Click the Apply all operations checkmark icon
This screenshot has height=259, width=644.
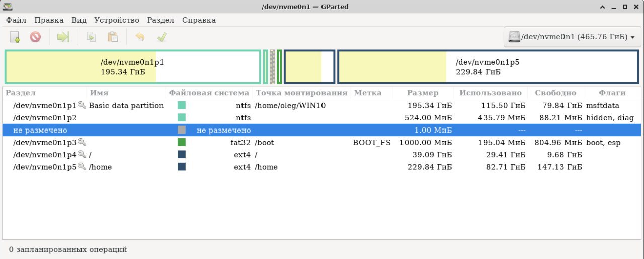[162, 37]
